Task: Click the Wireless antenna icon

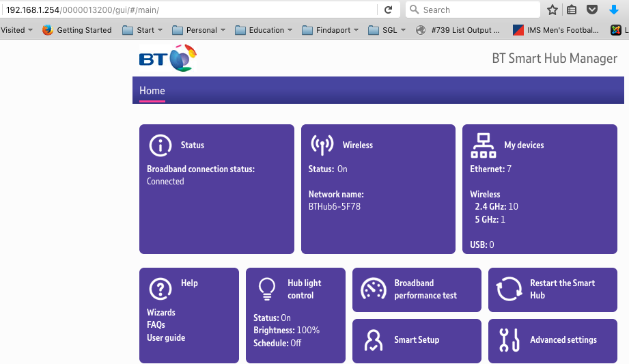Action: (x=322, y=145)
